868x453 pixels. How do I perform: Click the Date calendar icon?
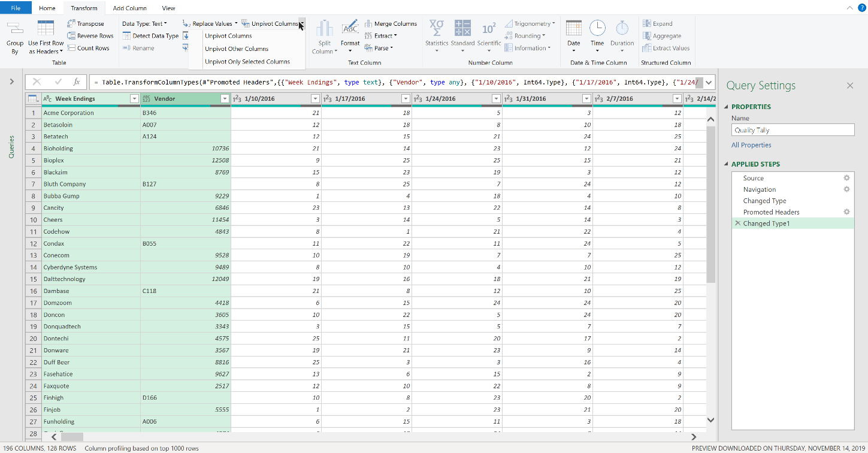point(574,28)
